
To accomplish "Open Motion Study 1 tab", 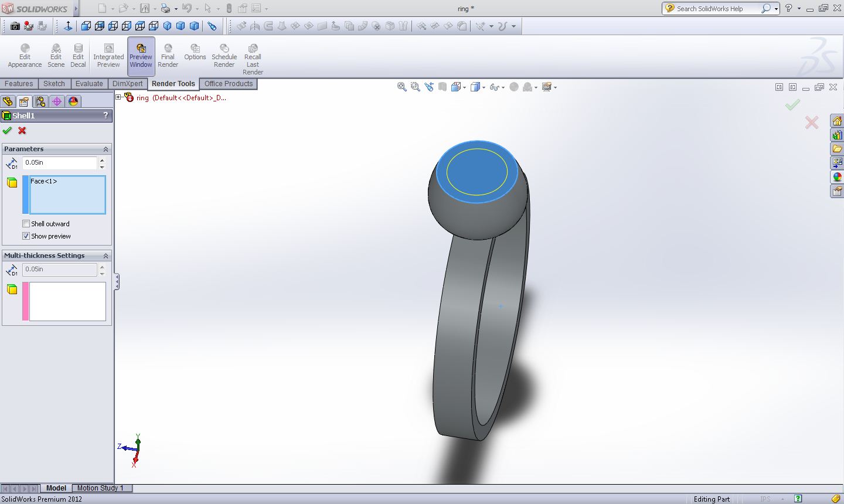I will [100, 488].
